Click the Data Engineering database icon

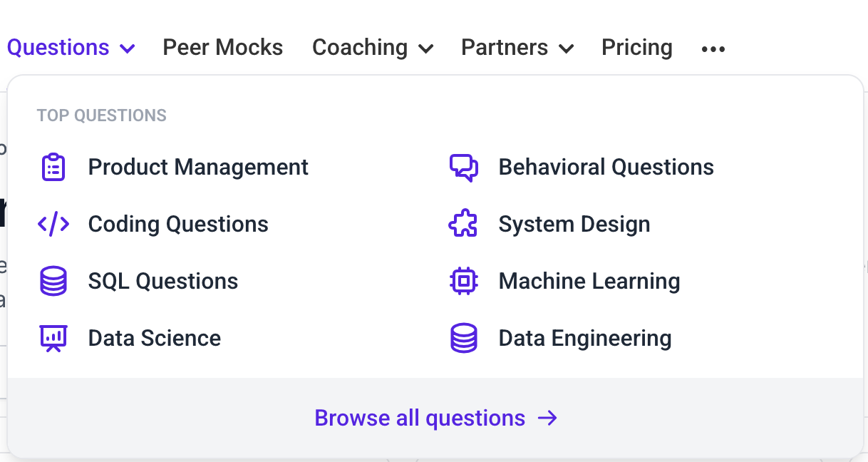464,338
